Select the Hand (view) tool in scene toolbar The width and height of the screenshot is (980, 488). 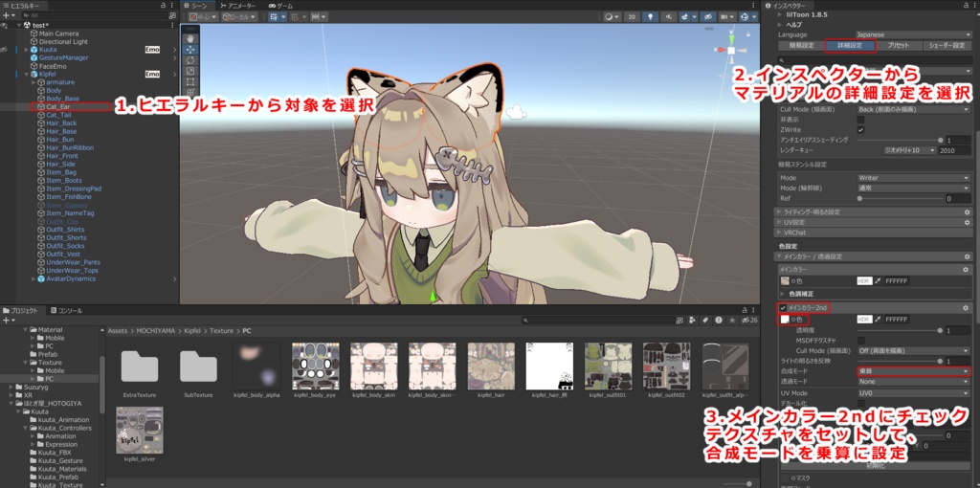click(190, 38)
